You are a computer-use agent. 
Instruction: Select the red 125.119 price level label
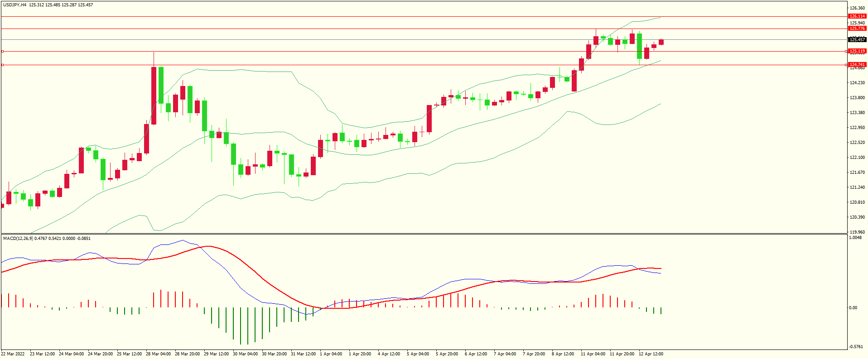(857, 51)
